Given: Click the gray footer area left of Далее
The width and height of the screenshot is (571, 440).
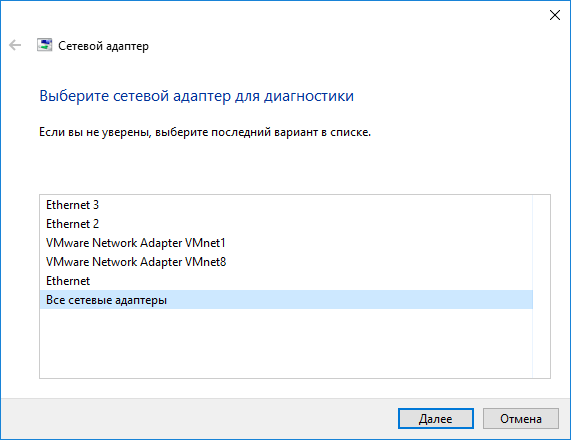Looking at the screenshot, I should 199,419.
